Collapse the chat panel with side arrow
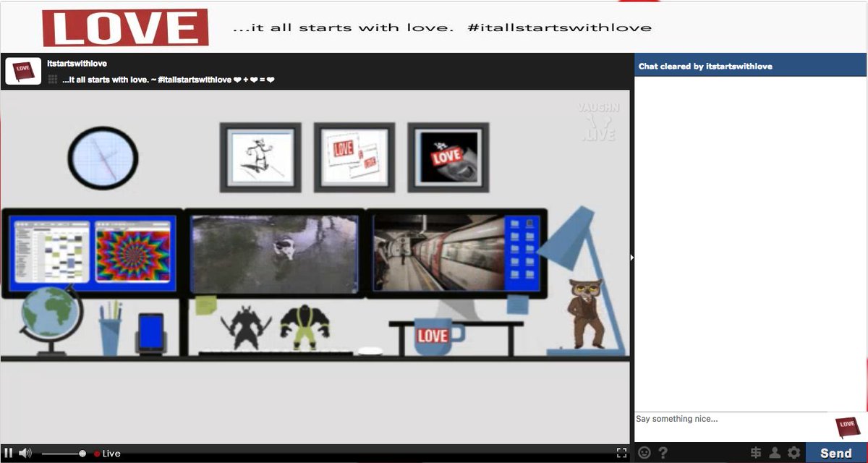 point(631,257)
